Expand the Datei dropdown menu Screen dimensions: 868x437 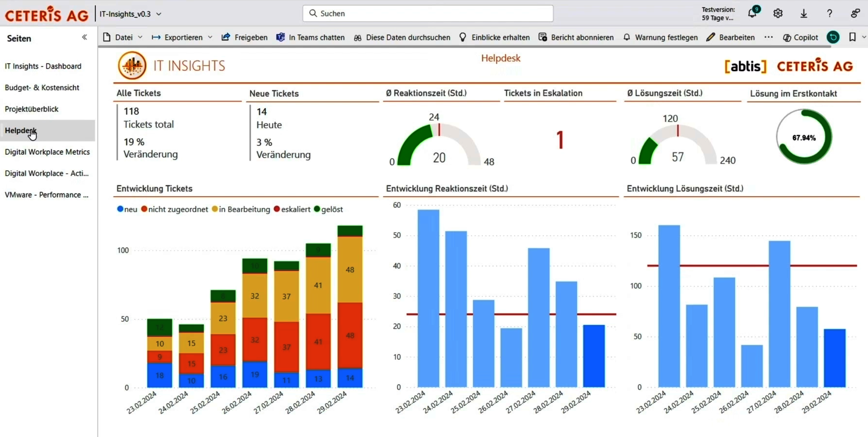(123, 38)
